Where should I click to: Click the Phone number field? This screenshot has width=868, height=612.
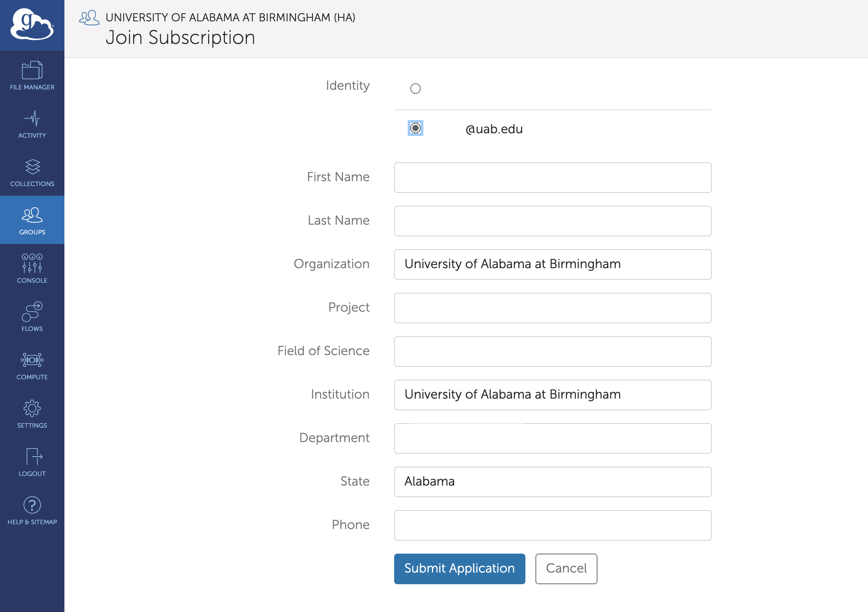point(552,525)
